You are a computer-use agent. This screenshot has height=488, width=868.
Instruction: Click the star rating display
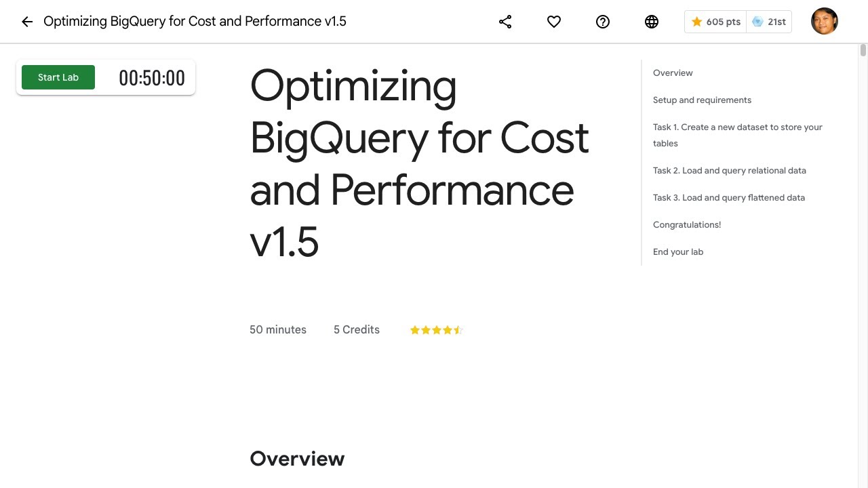(436, 330)
